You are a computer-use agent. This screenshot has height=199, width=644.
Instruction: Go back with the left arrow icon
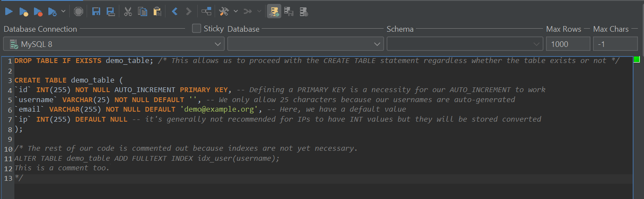(175, 11)
